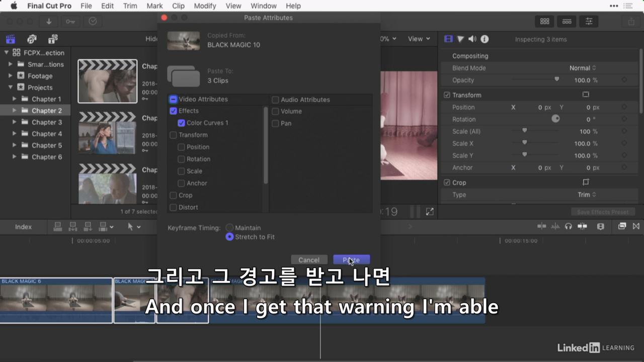Click the Import Media arrow button

pyautogui.click(x=49, y=21)
